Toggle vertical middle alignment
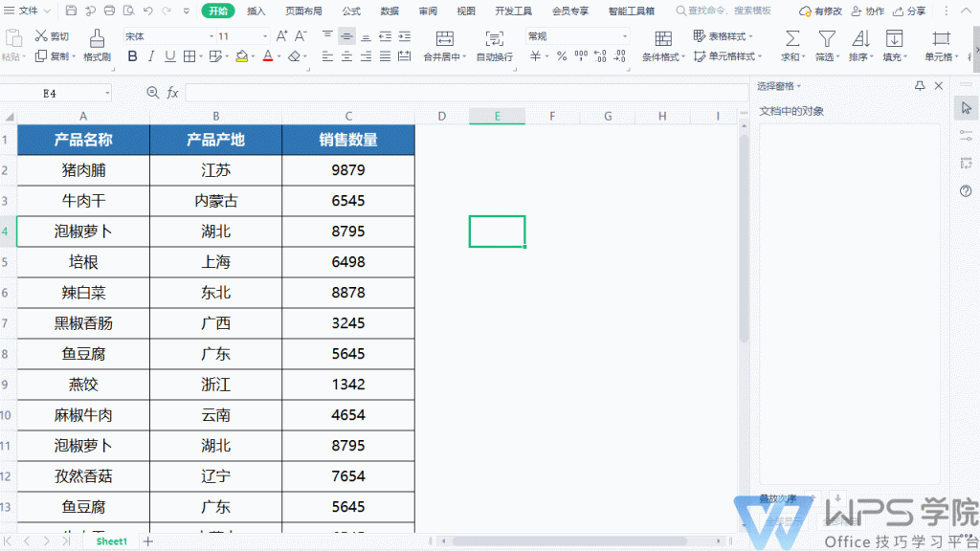The width and height of the screenshot is (980, 551). (346, 36)
